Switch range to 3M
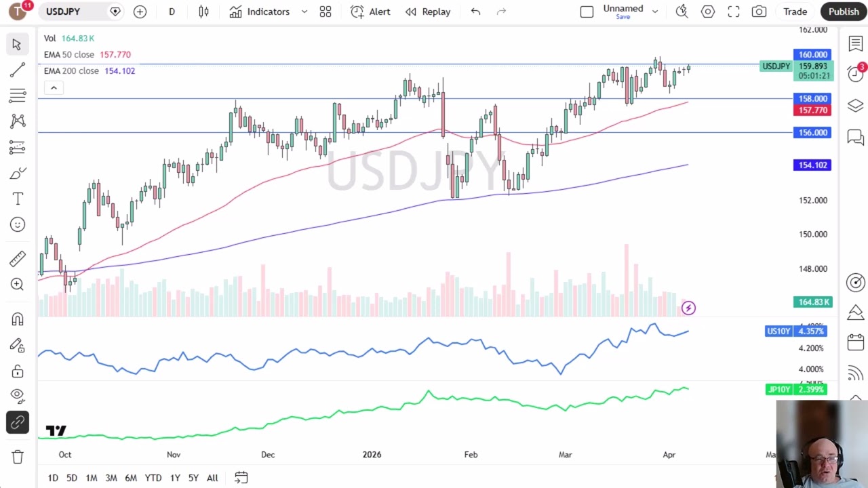 click(x=111, y=478)
